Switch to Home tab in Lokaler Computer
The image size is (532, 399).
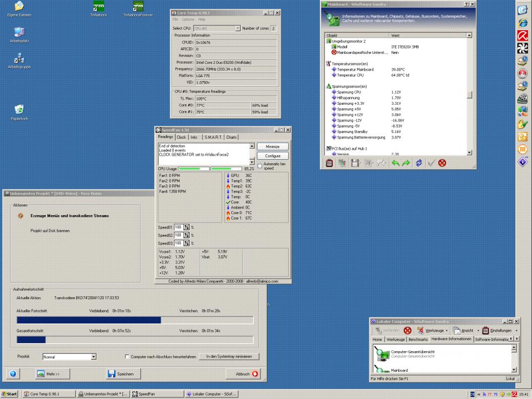377,339
